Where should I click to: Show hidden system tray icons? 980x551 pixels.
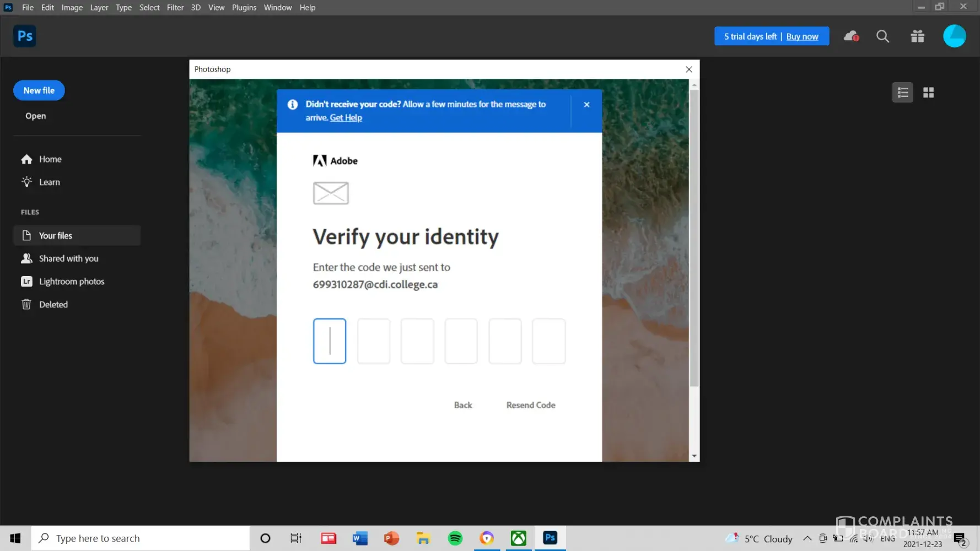pyautogui.click(x=807, y=538)
